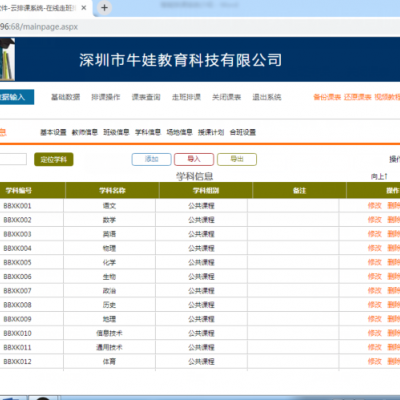The height and width of the screenshot is (400, 400).
Task: Click the blue 添加 button
Action: point(152,159)
